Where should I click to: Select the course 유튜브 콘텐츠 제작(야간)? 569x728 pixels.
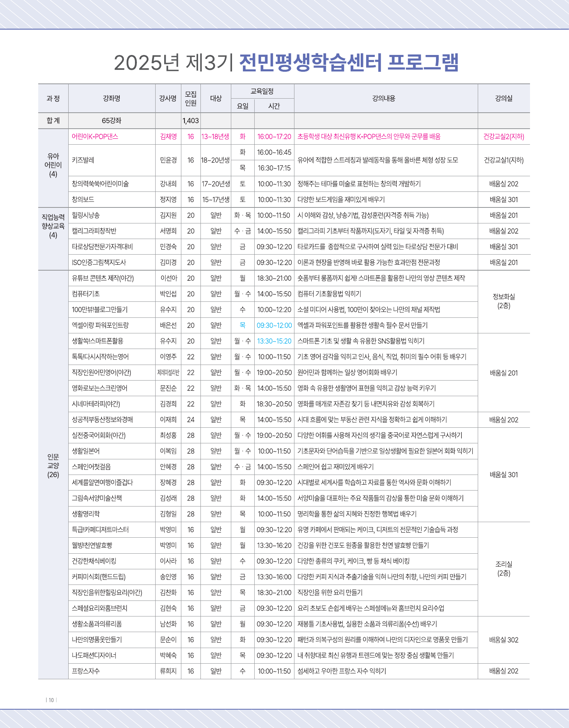103,278
